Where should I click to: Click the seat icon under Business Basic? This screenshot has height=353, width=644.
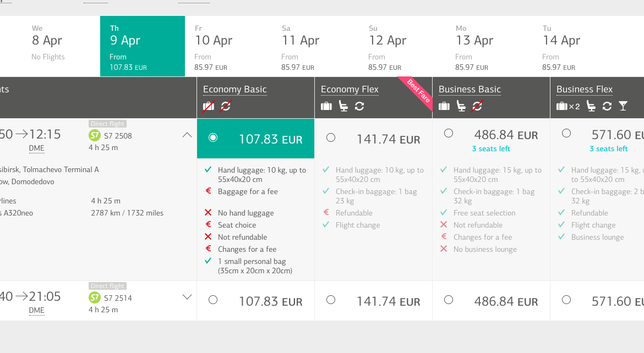[461, 106]
